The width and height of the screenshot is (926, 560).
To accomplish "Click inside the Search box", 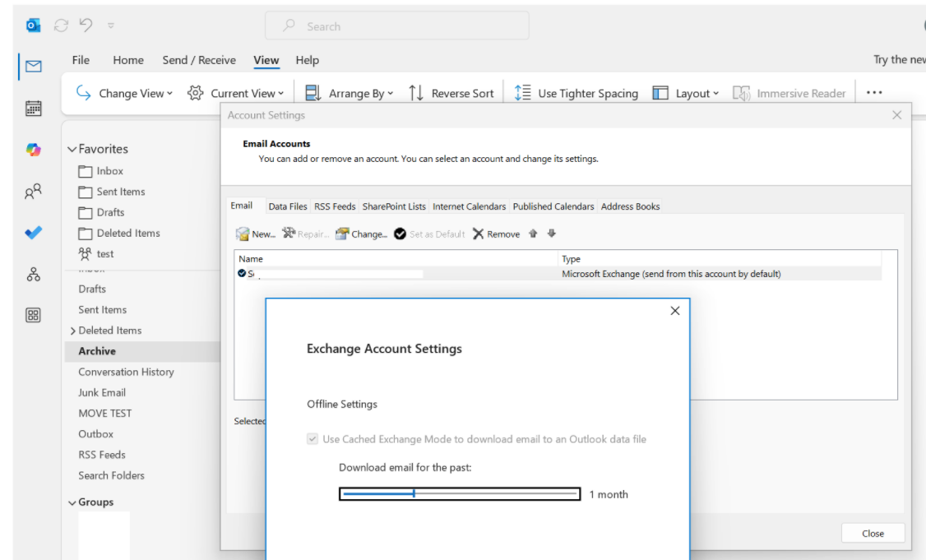I will [x=397, y=26].
